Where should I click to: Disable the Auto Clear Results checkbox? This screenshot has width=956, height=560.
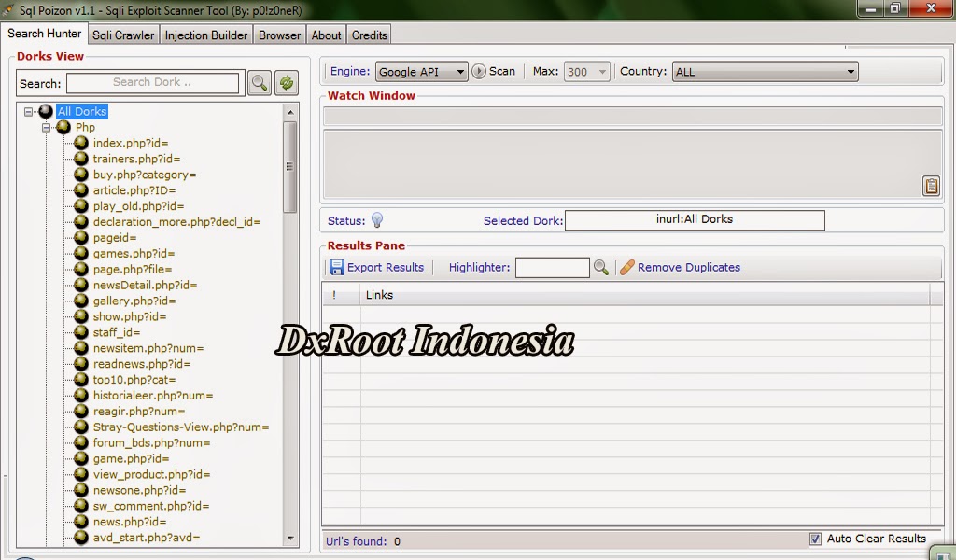click(815, 539)
